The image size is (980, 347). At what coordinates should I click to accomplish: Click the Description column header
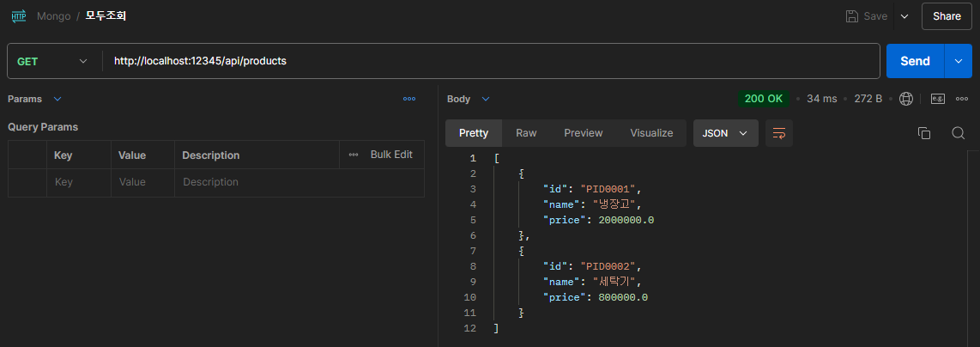[x=210, y=155]
